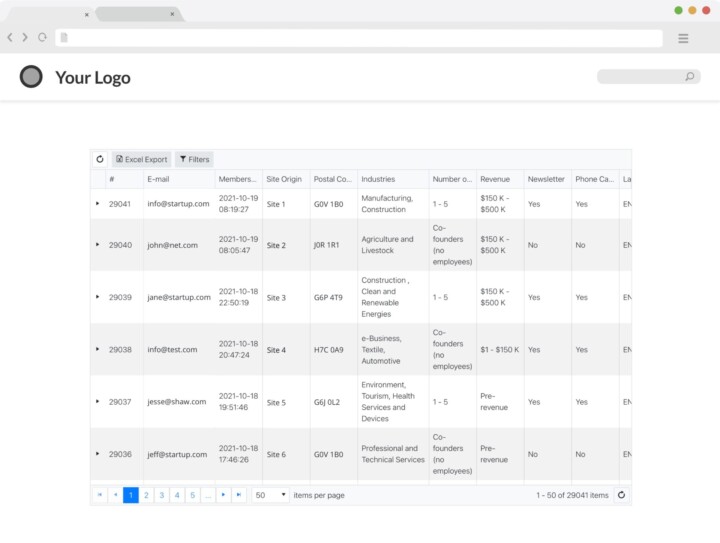Go to previous page pager arrow
Image resolution: width=720 pixels, height=543 pixels.
tap(115, 495)
